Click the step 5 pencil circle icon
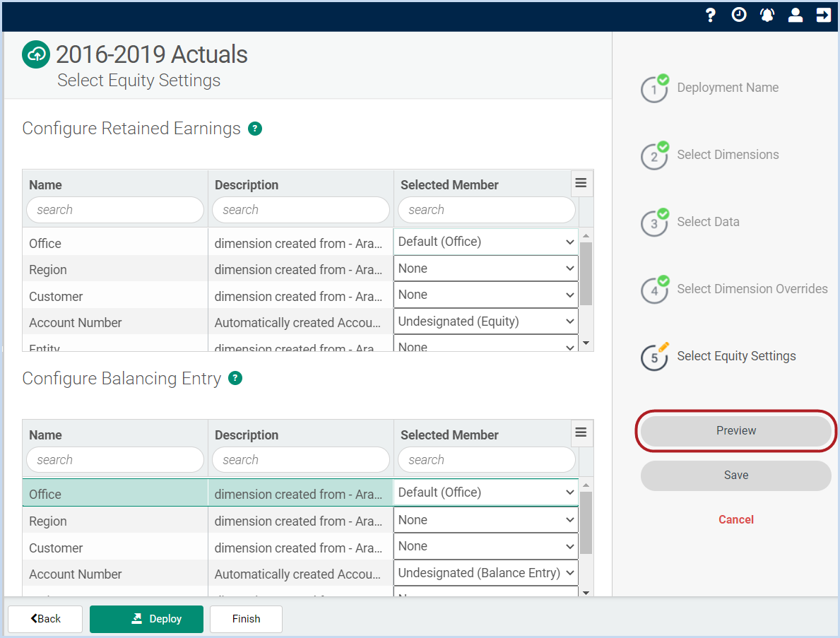Viewport: 840px width, 638px height. pyautogui.click(x=654, y=357)
